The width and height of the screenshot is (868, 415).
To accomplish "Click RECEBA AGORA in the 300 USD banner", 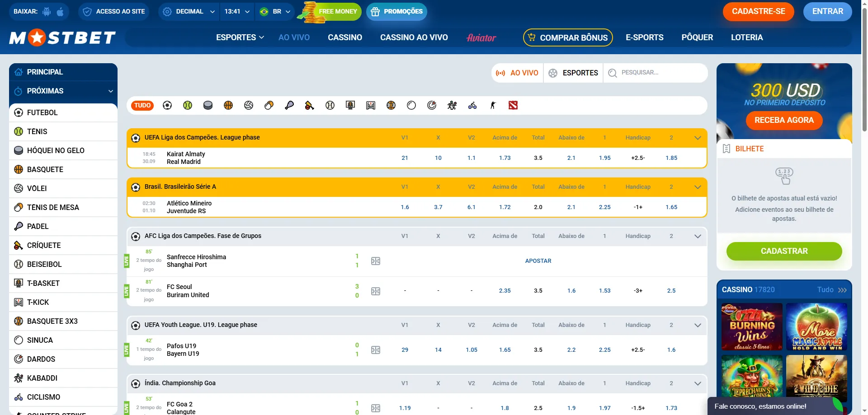I will [784, 121].
